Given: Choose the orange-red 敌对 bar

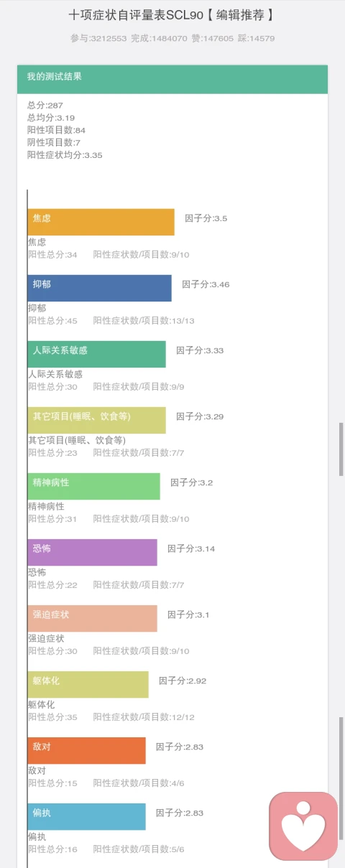Looking at the screenshot, I should [x=86, y=750].
